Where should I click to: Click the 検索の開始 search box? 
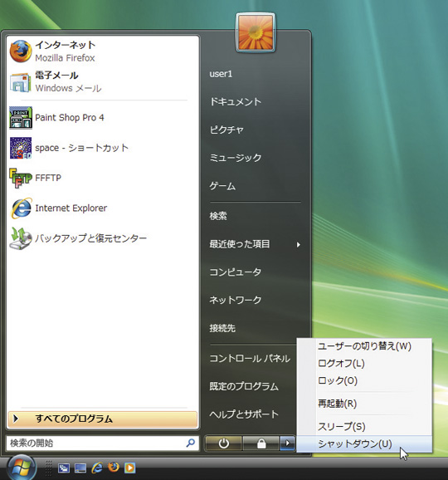(102, 443)
